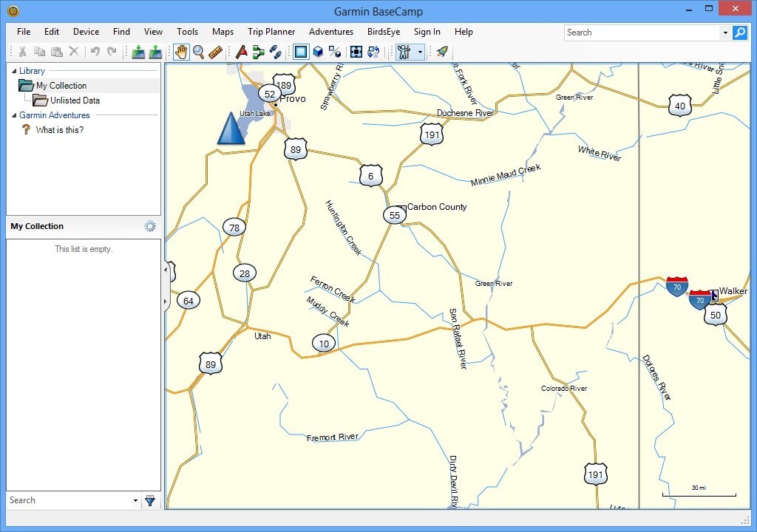Screen dimensions: 757x532
Task: Switch to 2D map view
Action: pyautogui.click(x=301, y=52)
